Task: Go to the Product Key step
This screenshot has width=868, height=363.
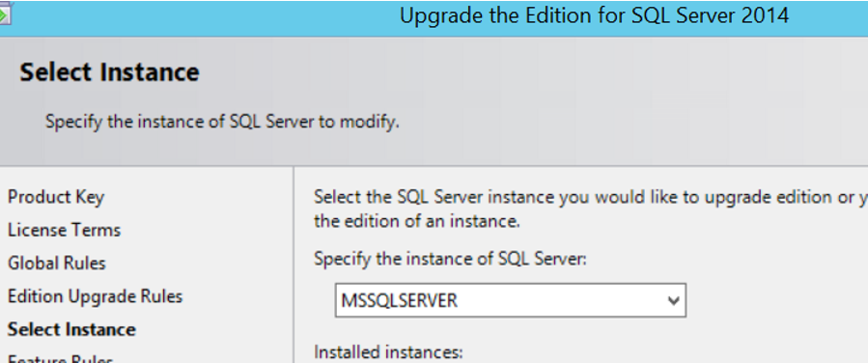Action: point(56,197)
